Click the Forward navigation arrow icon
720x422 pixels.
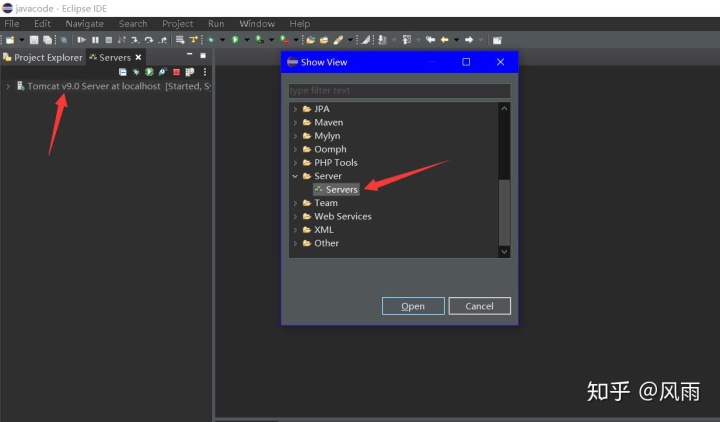pos(469,40)
